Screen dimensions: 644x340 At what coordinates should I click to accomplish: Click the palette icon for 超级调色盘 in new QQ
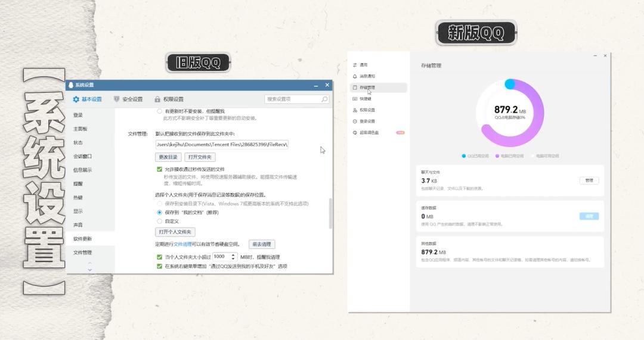355,132
